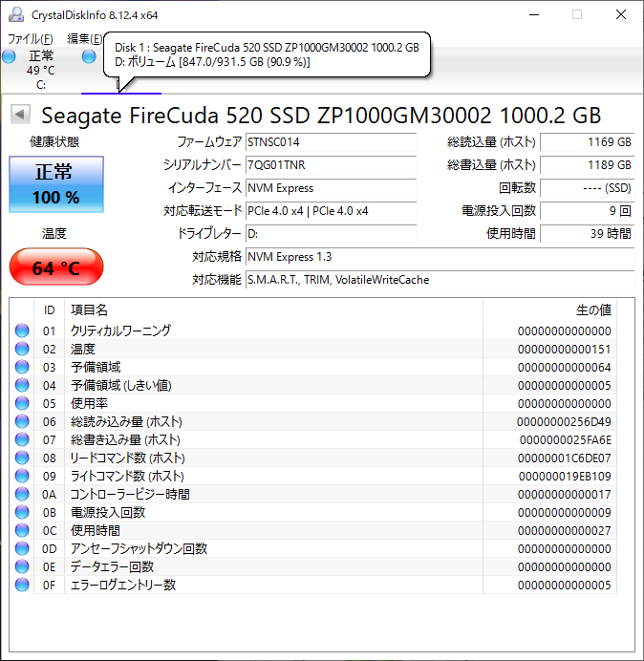Viewport: 644px width, 661px height.
Task: Click status orb for エラーログエントリー数 row
Action: pos(22,585)
